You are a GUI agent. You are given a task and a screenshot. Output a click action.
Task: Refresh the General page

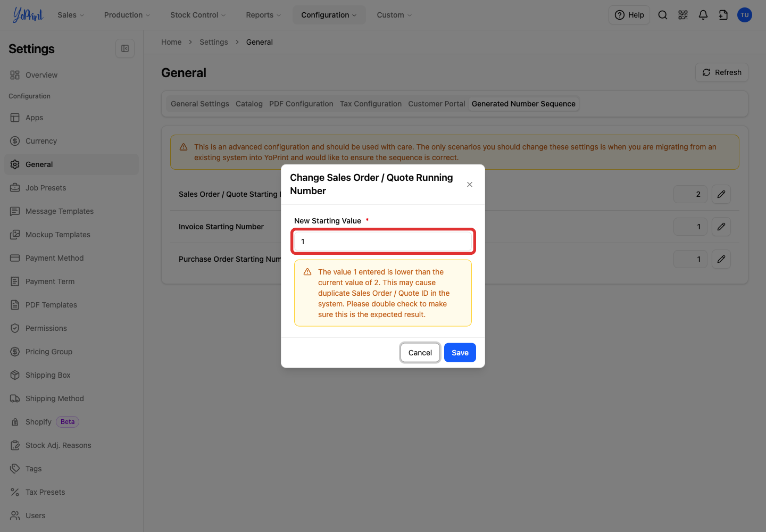pyautogui.click(x=722, y=72)
